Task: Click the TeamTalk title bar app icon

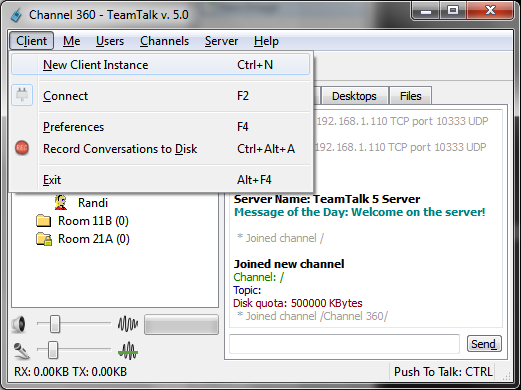Action: [16, 15]
